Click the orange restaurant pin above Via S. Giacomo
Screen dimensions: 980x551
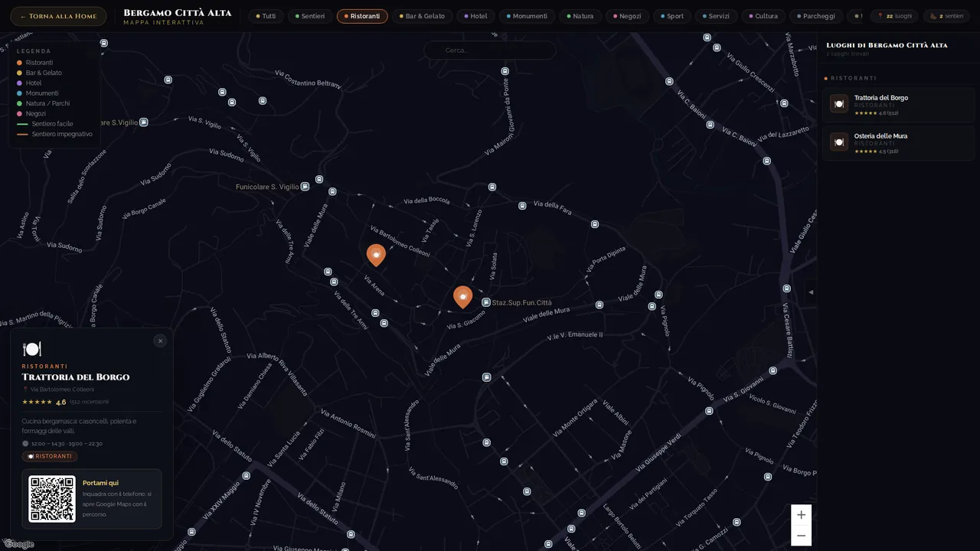pos(462,297)
